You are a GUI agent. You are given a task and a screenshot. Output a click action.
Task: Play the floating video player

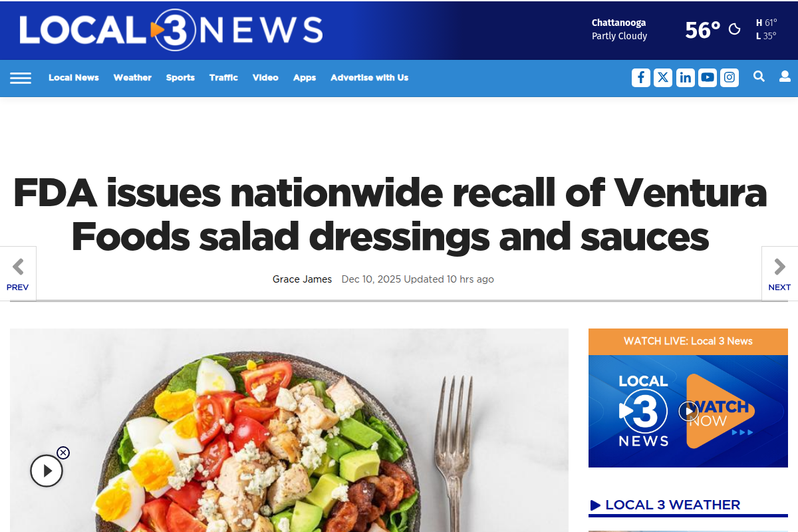pyautogui.click(x=47, y=471)
